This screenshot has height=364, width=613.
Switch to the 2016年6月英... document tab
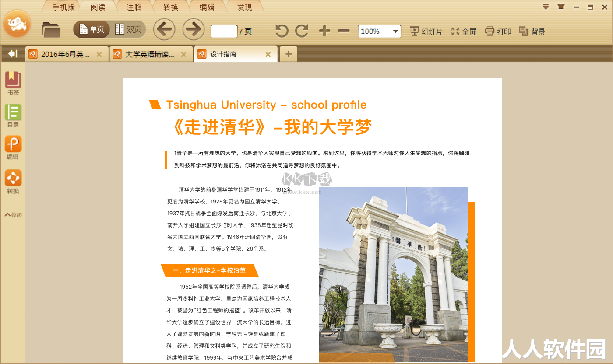pyautogui.click(x=66, y=54)
